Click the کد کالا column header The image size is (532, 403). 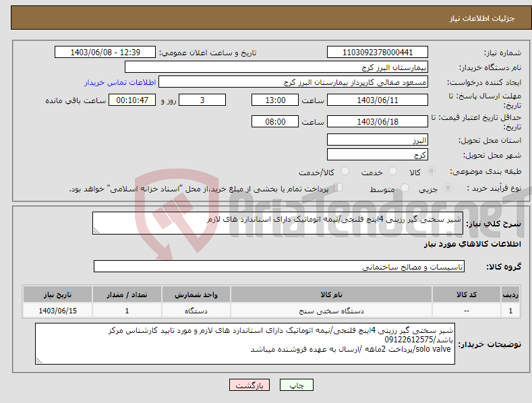466,294
